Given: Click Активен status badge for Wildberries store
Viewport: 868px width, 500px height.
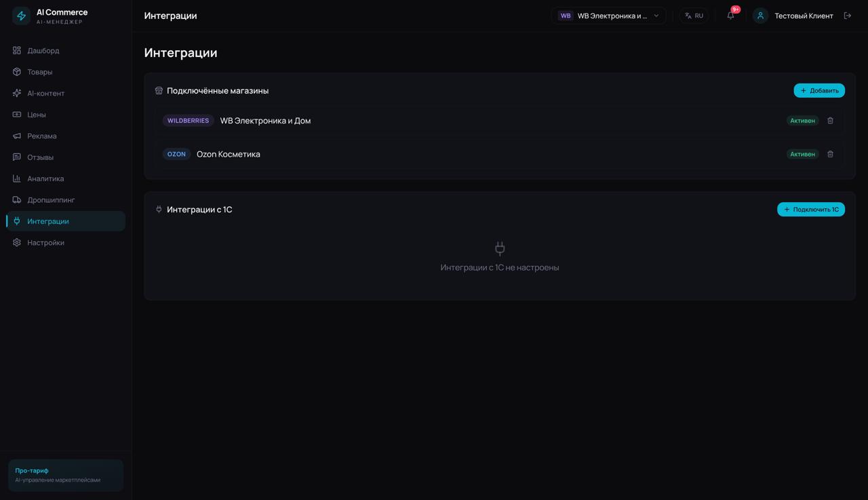Looking at the screenshot, I should click(802, 121).
